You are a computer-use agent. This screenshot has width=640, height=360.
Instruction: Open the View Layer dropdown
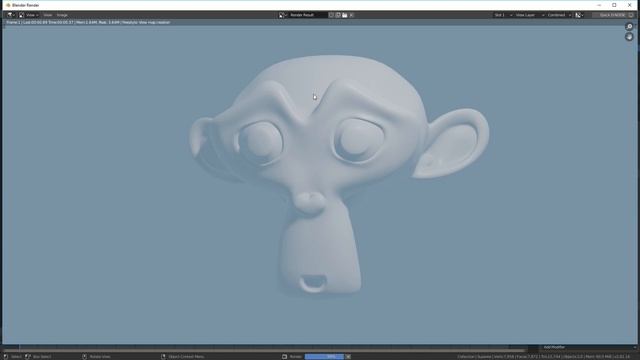tap(529, 15)
